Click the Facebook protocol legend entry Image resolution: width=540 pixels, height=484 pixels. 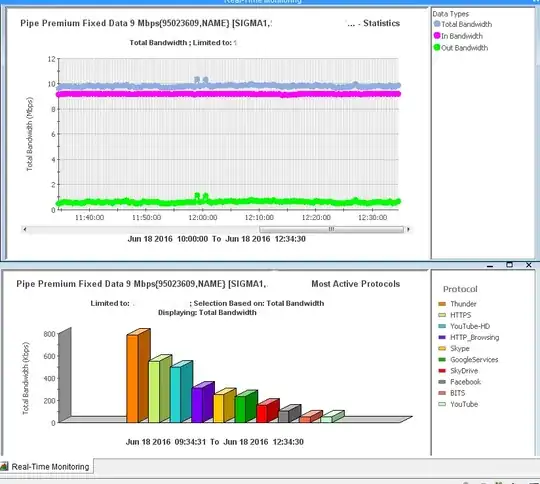[x=459, y=382]
